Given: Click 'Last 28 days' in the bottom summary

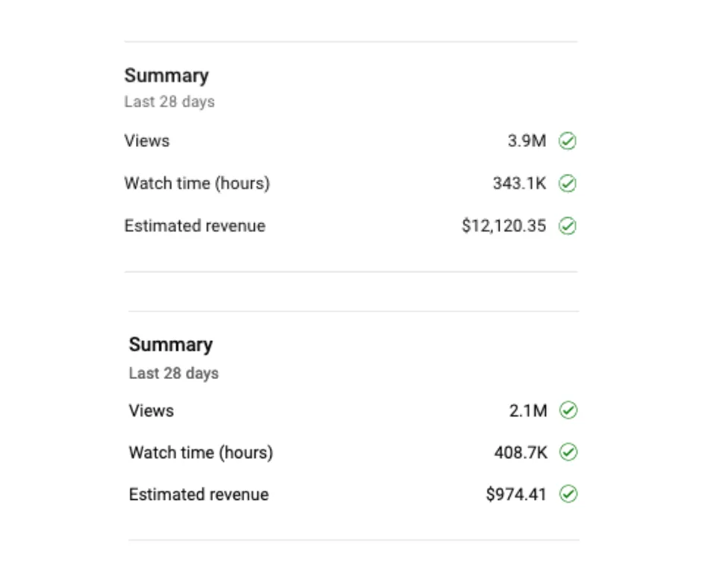Looking at the screenshot, I should click(174, 373).
